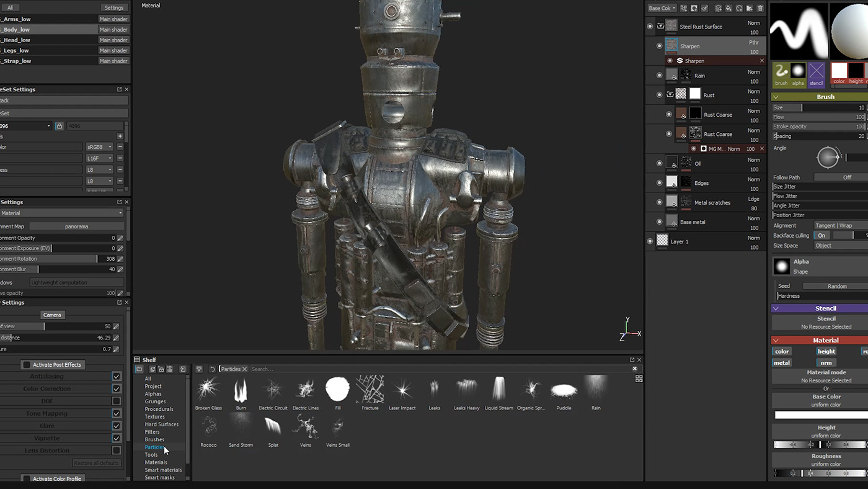Clear the Shelf search field
The width and height of the screenshot is (868, 489).
point(635,369)
